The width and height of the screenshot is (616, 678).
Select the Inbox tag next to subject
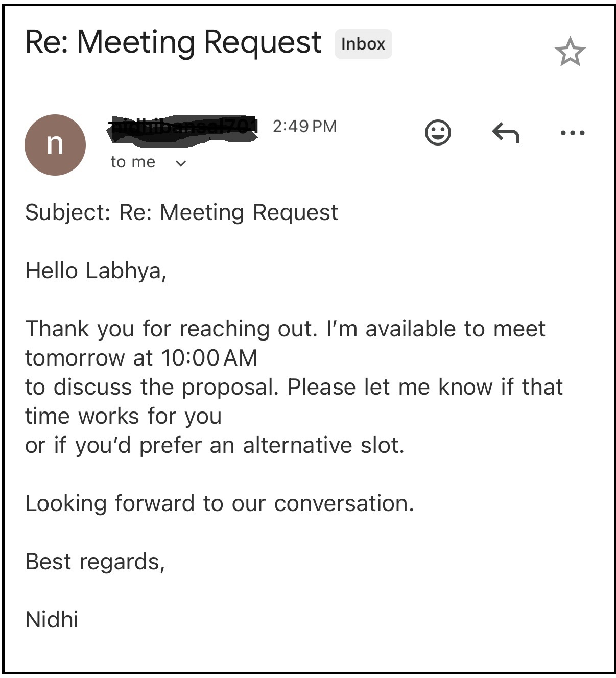click(363, 43)
